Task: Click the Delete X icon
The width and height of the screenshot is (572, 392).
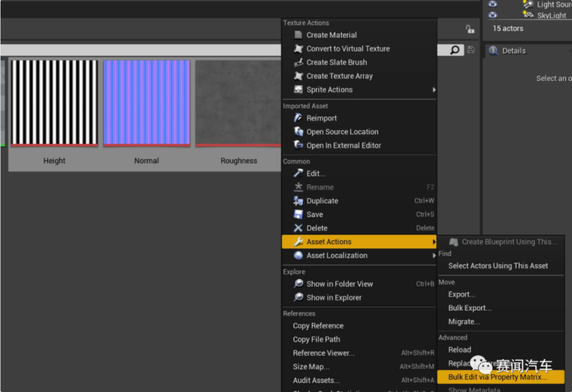Action: (x=298, y=228)
